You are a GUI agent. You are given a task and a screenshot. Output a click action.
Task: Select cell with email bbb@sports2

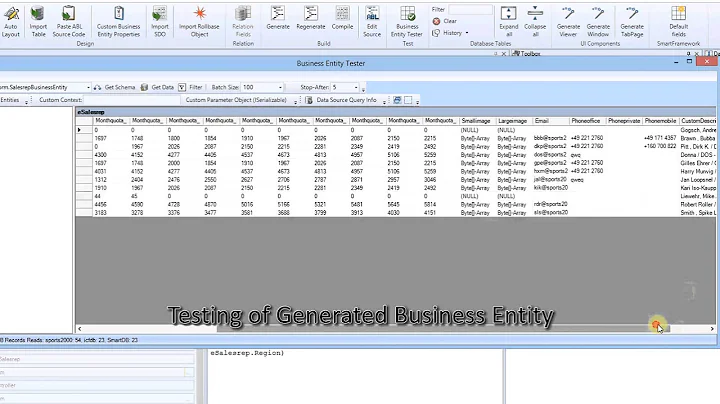coord(551,138)
